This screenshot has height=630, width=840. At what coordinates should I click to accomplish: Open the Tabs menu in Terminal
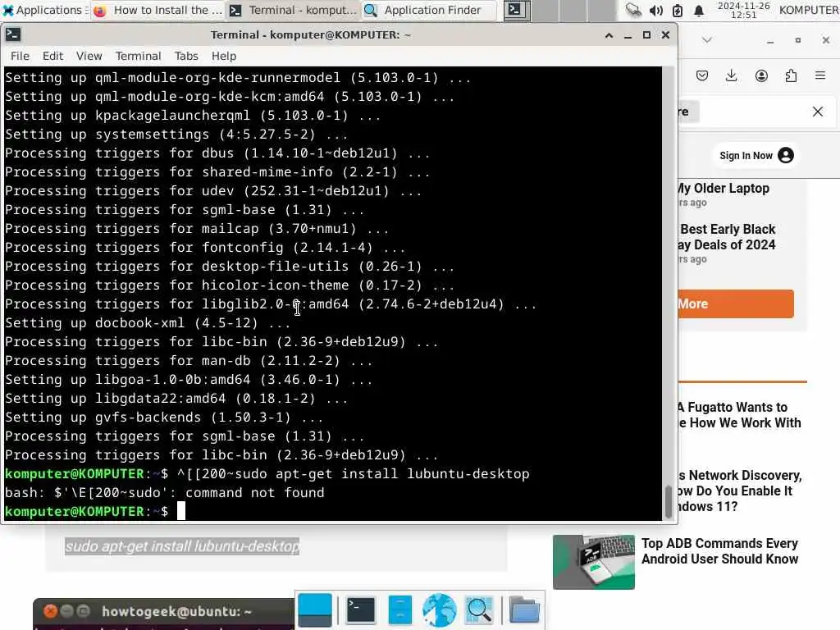click(186, 56)
